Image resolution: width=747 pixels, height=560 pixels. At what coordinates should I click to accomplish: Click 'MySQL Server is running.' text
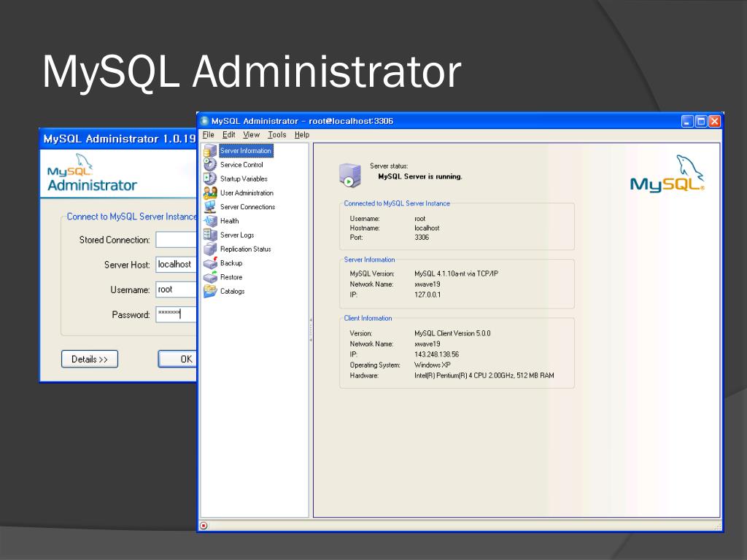pyautogui.click(x=420, y=176)
